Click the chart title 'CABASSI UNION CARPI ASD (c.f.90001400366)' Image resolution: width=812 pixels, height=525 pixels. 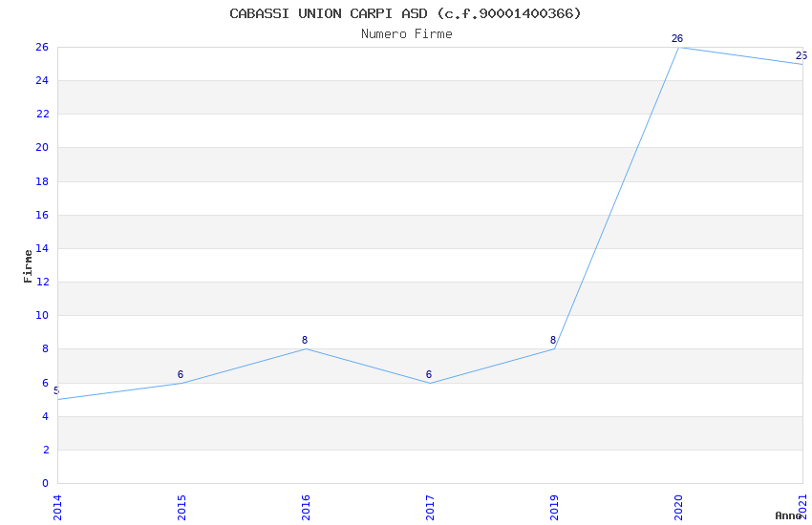(x=405, y=13)
